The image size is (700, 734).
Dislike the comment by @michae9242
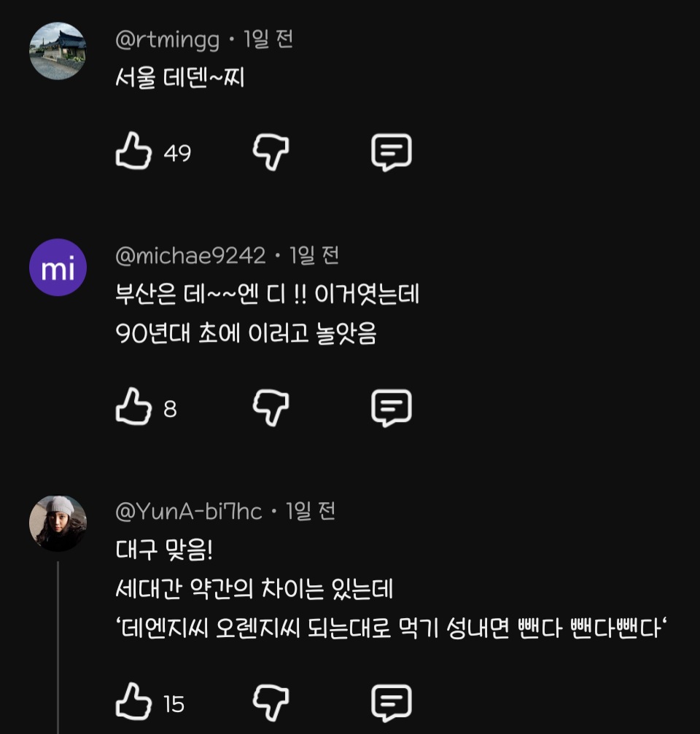[x=271, y=408]
